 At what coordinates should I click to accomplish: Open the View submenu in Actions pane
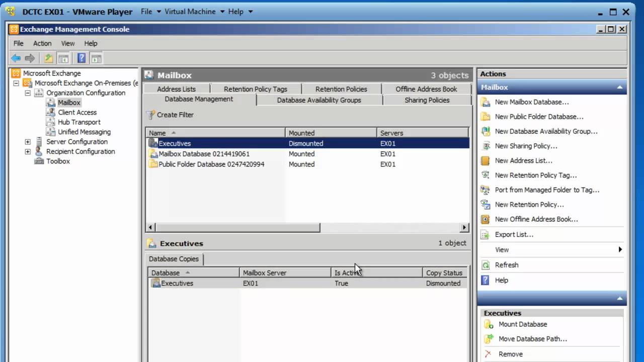tap(552, 250)
